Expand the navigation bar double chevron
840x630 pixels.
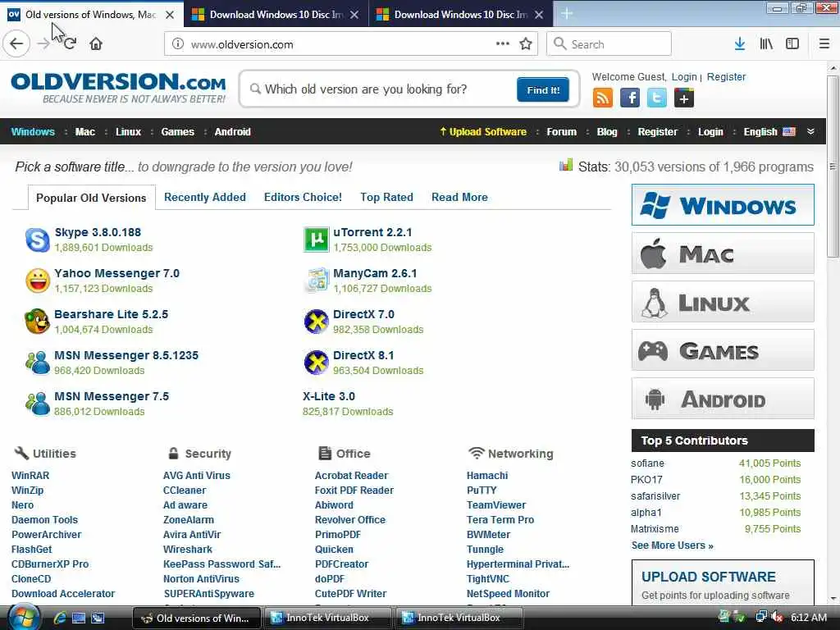pos(810,132)
